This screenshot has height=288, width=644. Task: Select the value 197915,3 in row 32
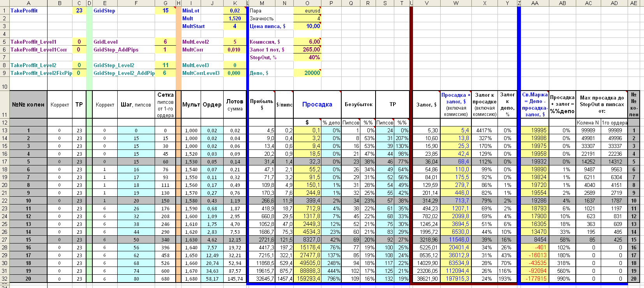456,279
